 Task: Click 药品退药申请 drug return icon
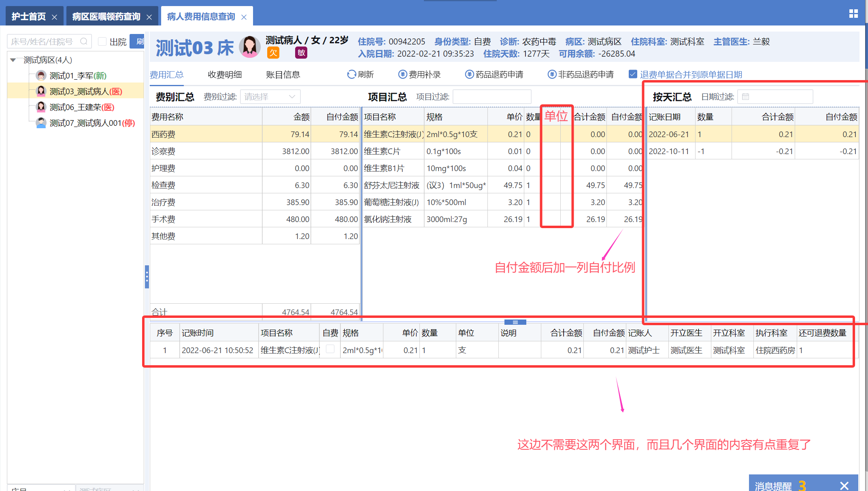(469, 74)
